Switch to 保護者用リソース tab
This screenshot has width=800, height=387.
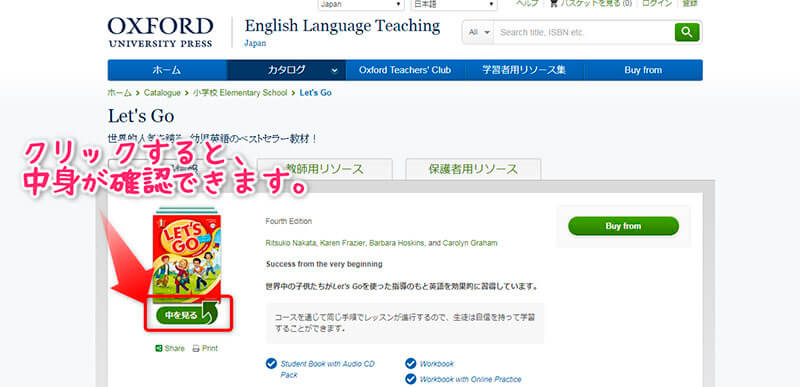(x=473, y=169)
